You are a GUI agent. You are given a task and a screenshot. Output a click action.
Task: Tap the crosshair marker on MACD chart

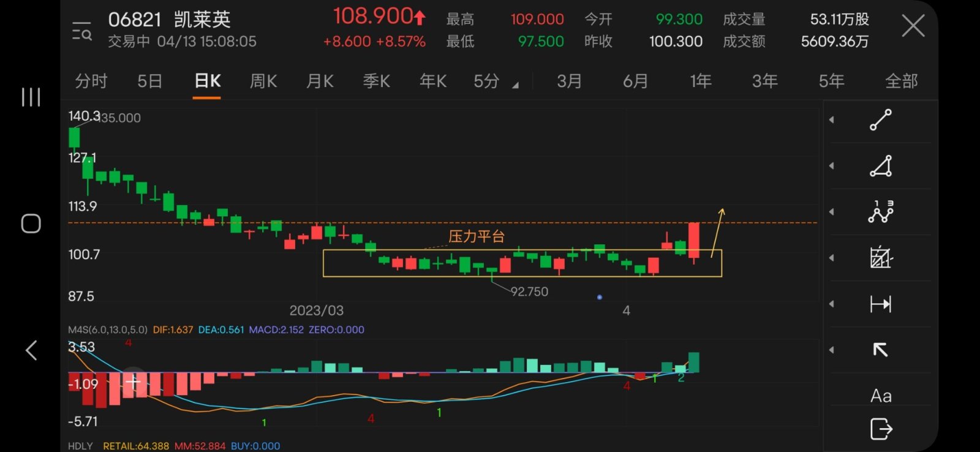click(x=133, y=382)
